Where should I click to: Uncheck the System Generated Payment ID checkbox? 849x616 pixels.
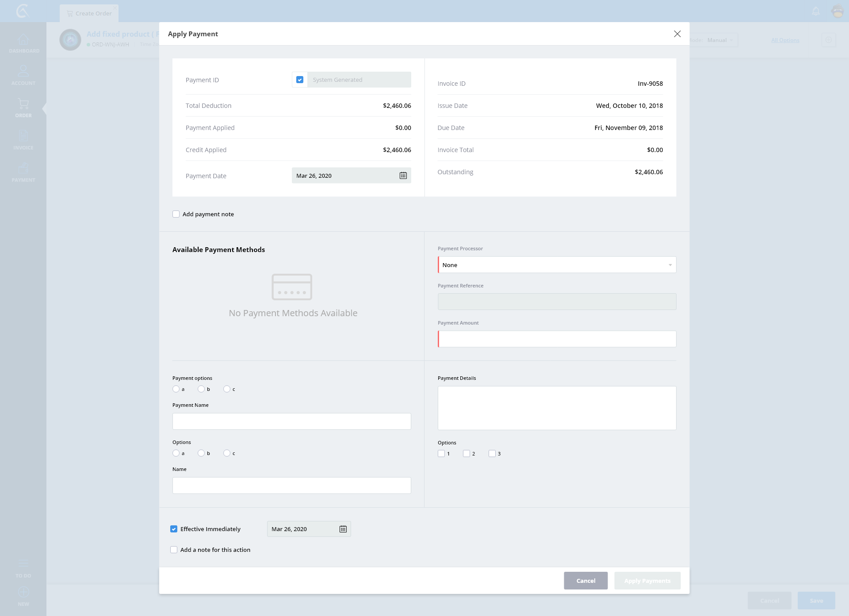pos(300,80)
